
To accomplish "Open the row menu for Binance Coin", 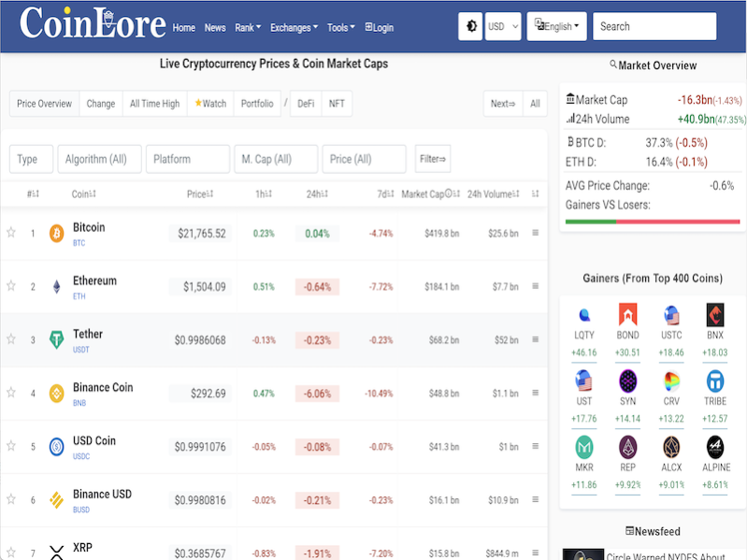I will (x=535, y=393).
